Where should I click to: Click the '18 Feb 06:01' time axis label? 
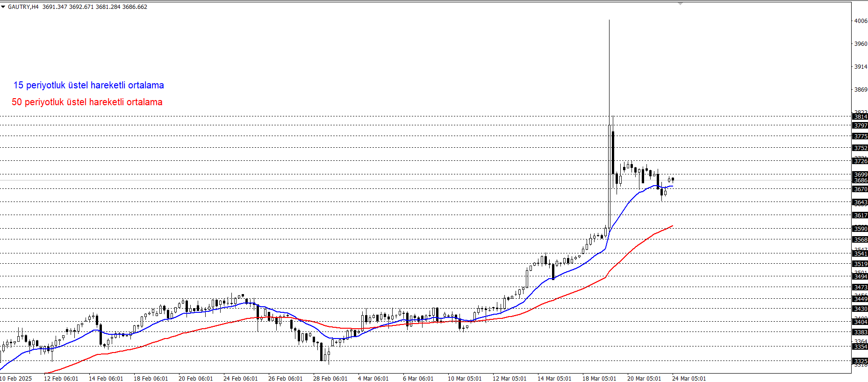(x=151, y=378)
